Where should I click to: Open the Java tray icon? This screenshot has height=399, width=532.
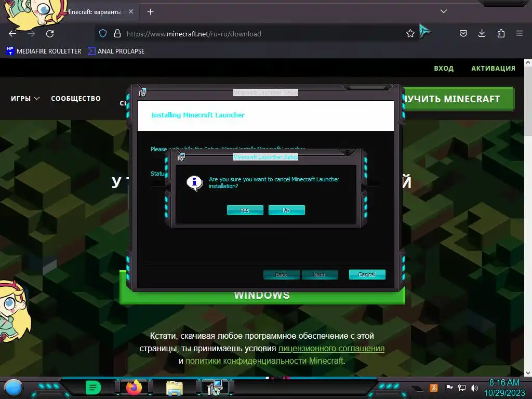click(434, 388)
